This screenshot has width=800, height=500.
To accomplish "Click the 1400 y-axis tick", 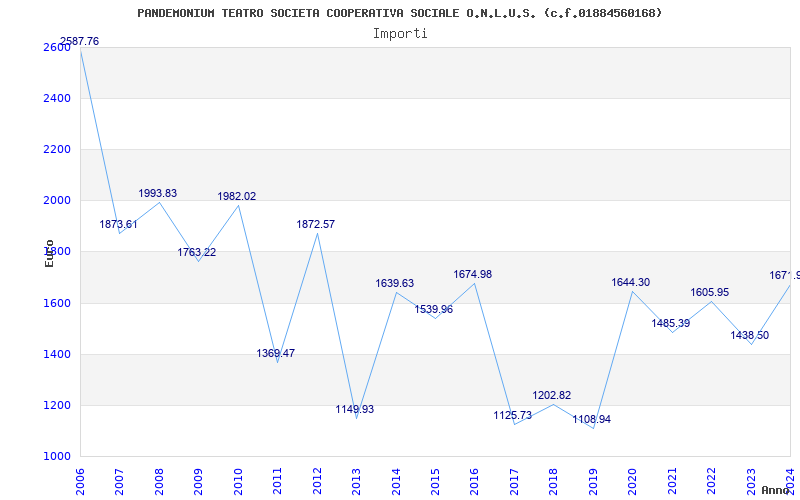I will pyautogui.click(x=55, y=354).
